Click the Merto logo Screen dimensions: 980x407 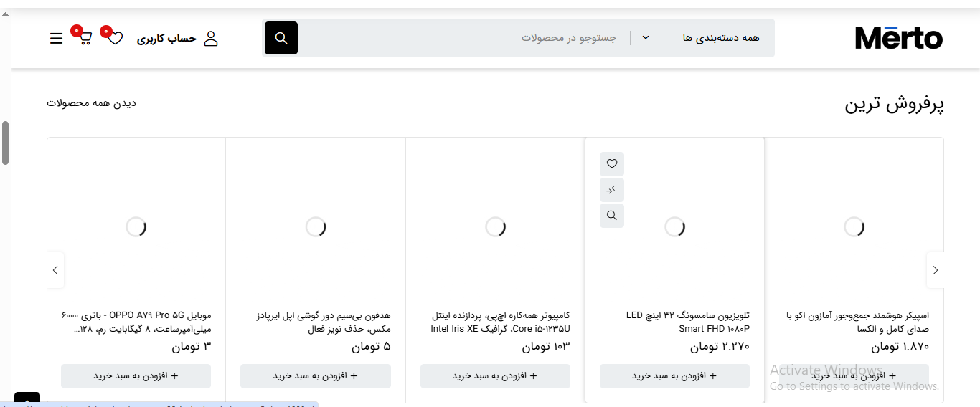899,38
